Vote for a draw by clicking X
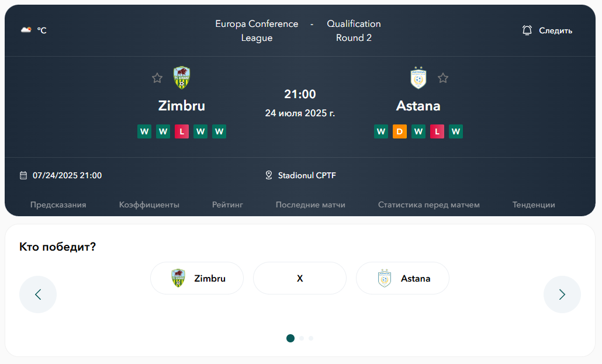This screenshot has height=364, width=602. click(x=299, y=278)
